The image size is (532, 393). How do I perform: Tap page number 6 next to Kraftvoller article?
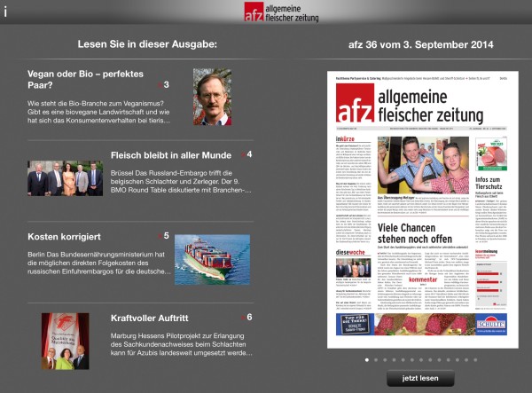249,317
